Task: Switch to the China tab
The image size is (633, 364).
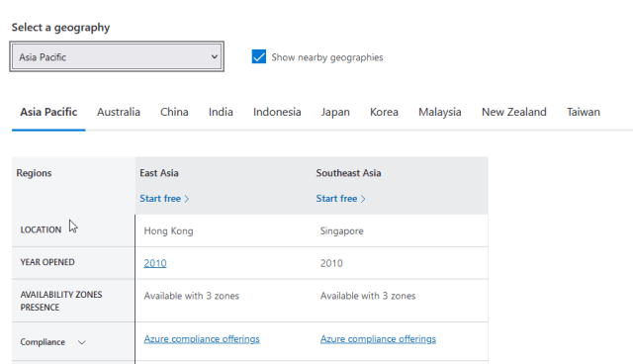Action: click(x=174, y=112)
